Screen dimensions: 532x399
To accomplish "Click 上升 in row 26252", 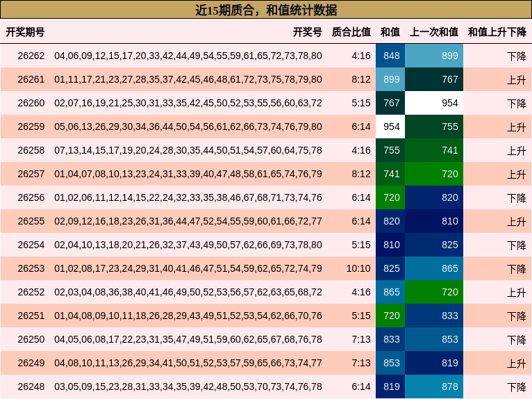I will (517, 293).
